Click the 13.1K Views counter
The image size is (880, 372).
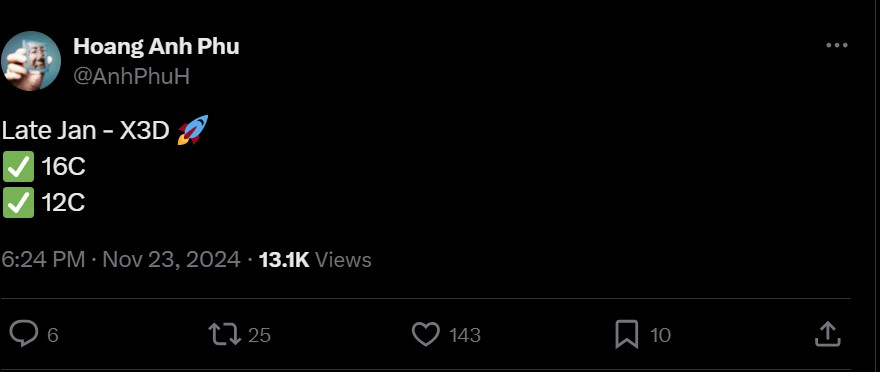(315, 260)
